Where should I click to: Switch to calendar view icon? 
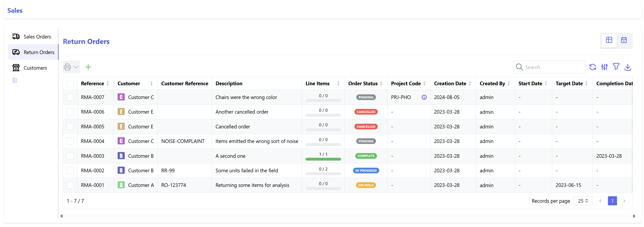(x=624, y=40)
